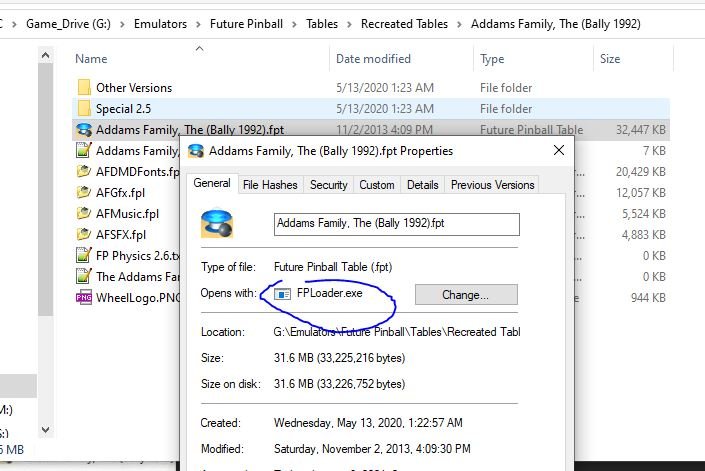Click the Properties dialog title bar icon
The image size is (705, 471).
[x=196, y=151]
